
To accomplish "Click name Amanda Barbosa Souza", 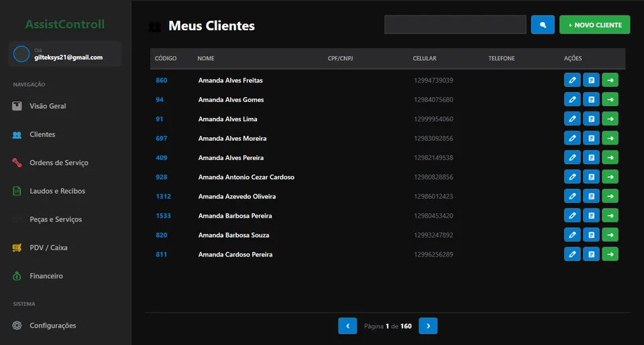I will pos(233,235).
